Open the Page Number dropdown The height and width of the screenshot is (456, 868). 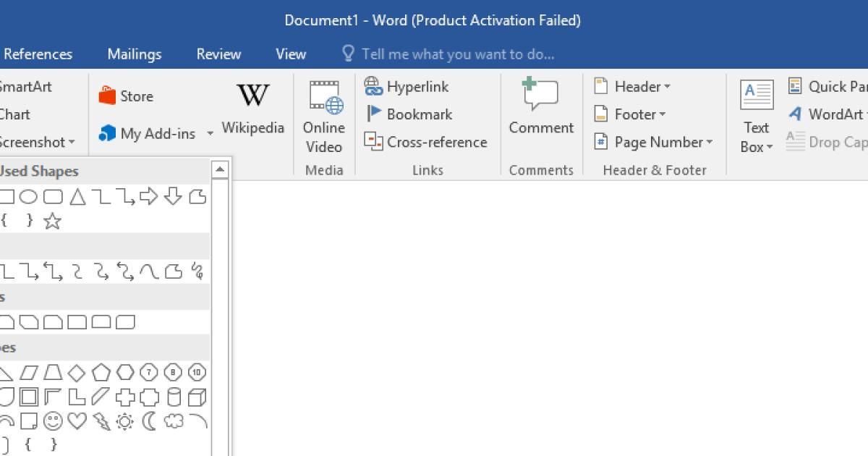(x=653, y=143)
